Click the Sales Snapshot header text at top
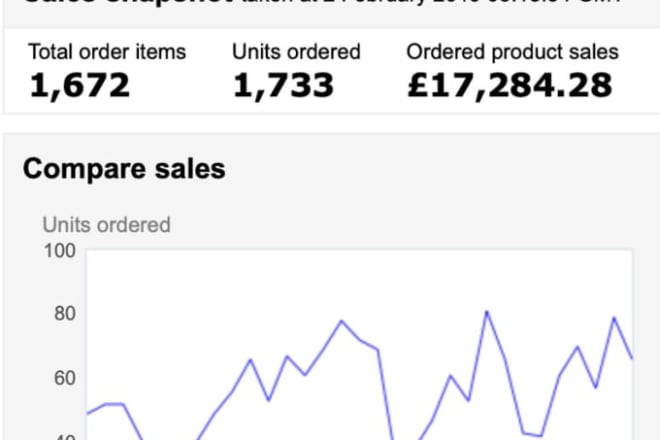 (x=322, y=3)
